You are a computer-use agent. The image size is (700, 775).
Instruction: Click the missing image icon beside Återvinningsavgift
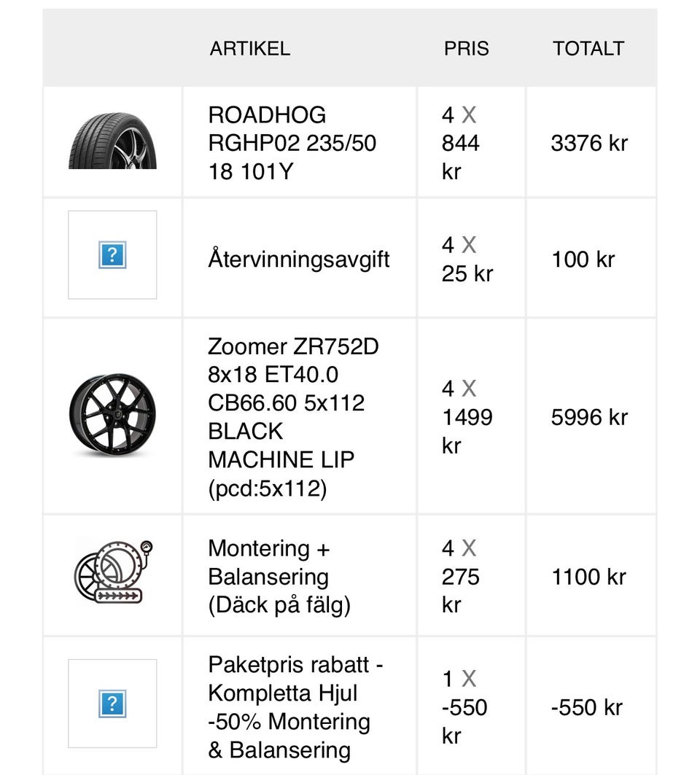coord(112,255)
